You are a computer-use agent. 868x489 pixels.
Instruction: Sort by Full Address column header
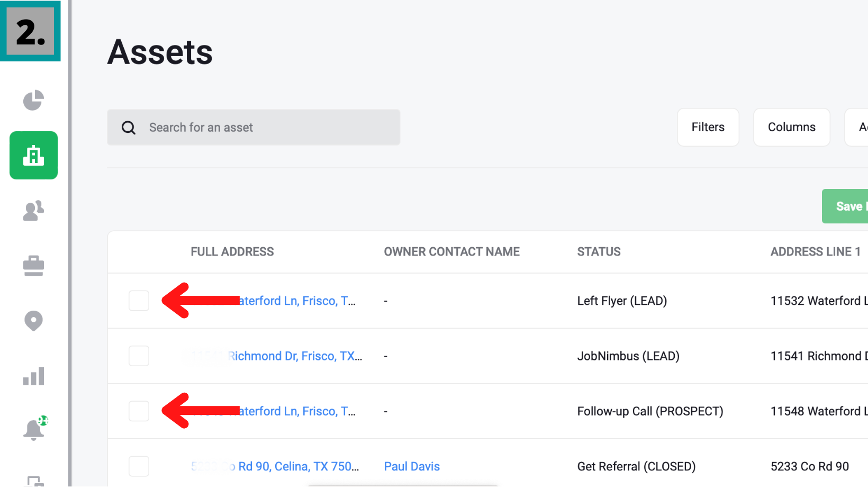point(232,252)
